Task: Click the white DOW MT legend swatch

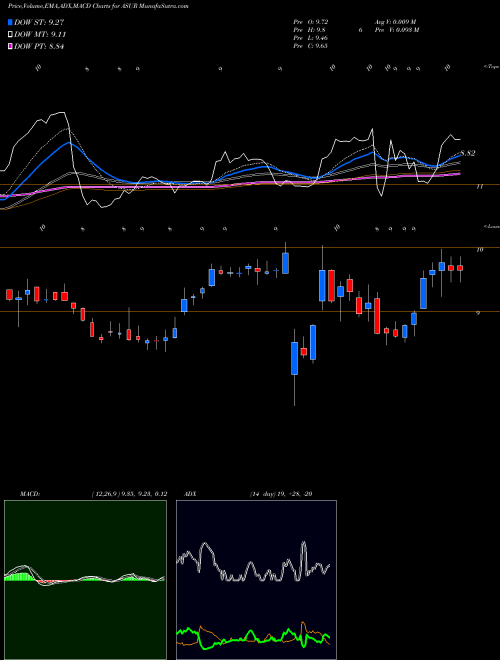Action: point(10,35)
